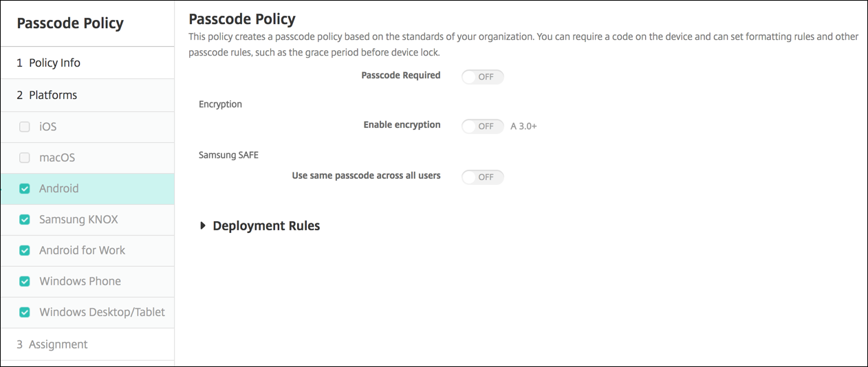Image resolution: width=868 pixels, height=367 pixels.
Task: Check the macOS platform checkbox
Action: (25, 158)
